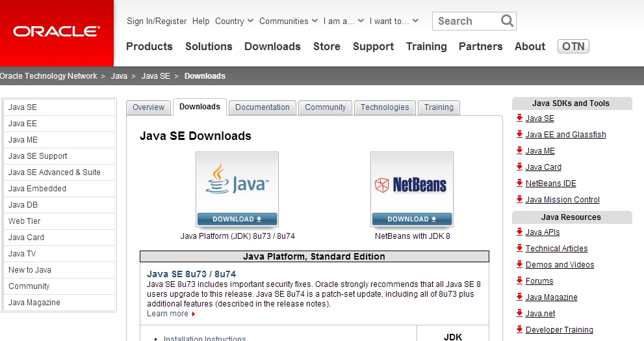Expand the Country dropdown

pos(234,21)
